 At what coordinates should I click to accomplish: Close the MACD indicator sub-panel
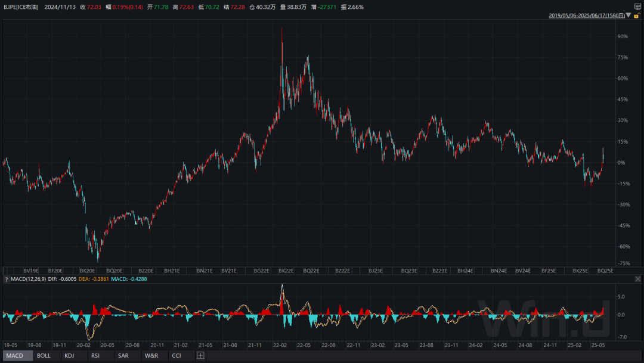[637, 279]
